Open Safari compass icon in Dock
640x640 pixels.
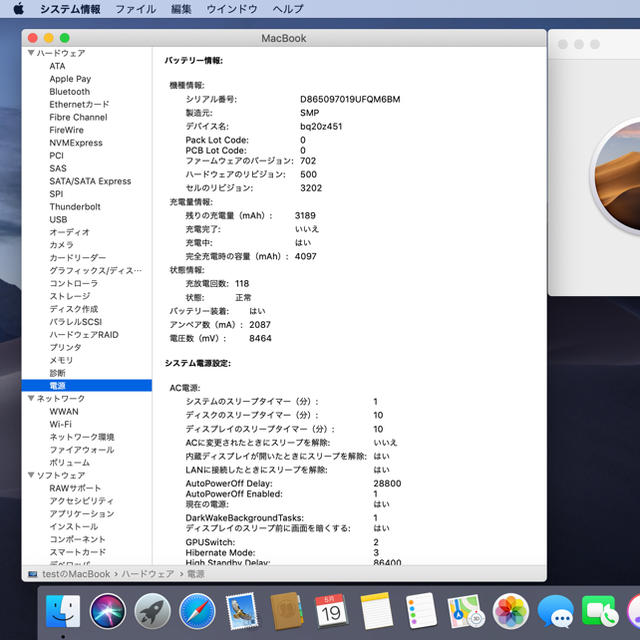click(197, 611)
